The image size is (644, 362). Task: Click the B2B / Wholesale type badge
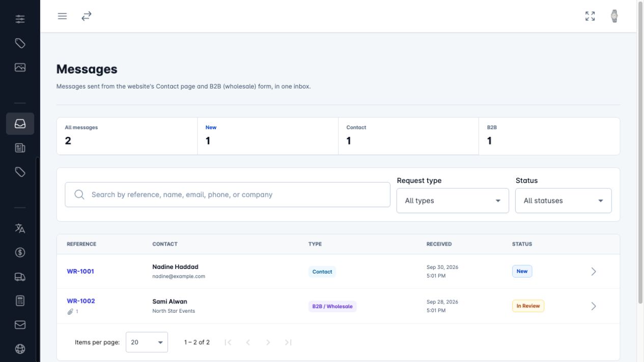(x=332, y=306)
